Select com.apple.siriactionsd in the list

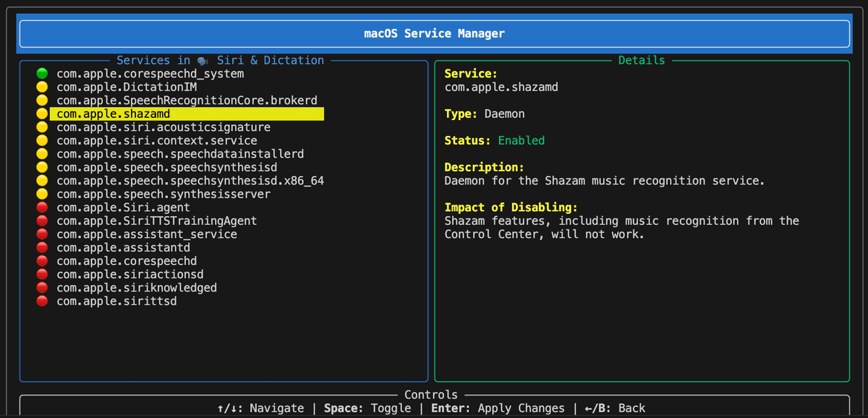click(x=130, y=274)
